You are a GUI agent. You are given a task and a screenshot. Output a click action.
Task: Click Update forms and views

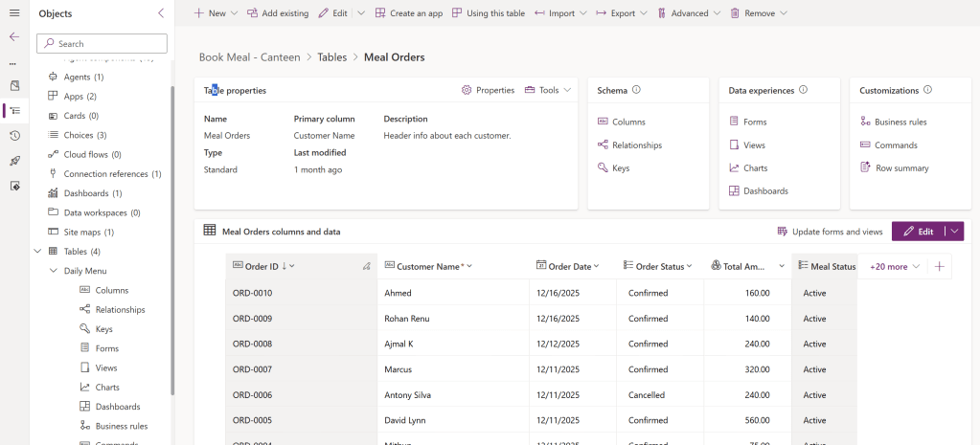[830, 232]
